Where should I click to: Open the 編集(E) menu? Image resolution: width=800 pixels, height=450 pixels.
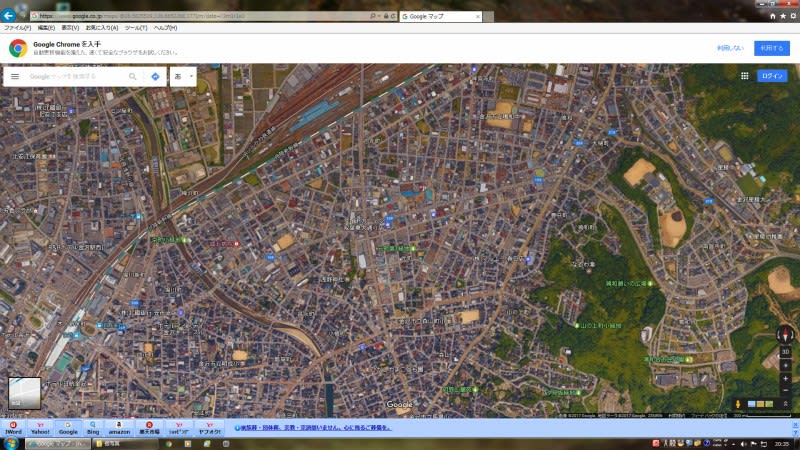point(46,28)
